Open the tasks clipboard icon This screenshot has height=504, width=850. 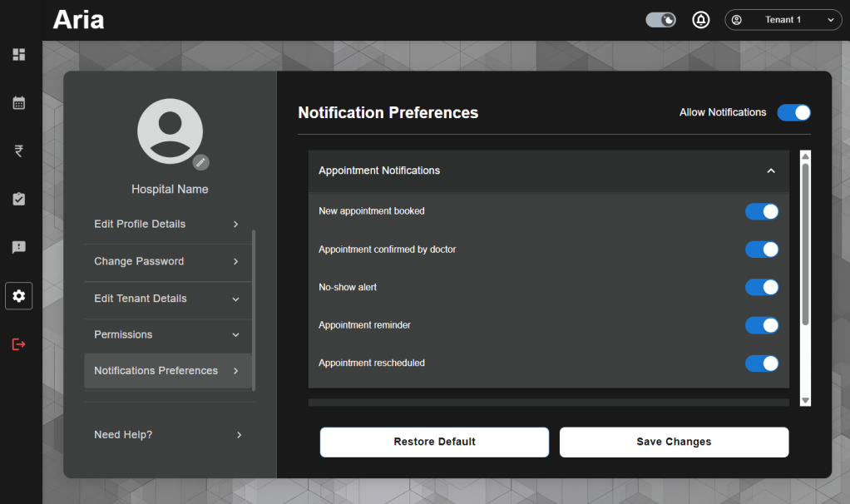coord(18,200)
